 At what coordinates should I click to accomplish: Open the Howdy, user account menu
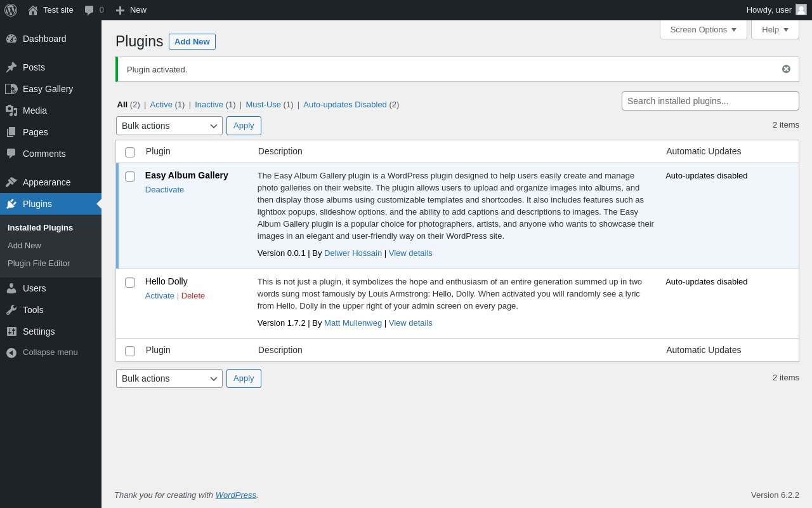point(776,10)
